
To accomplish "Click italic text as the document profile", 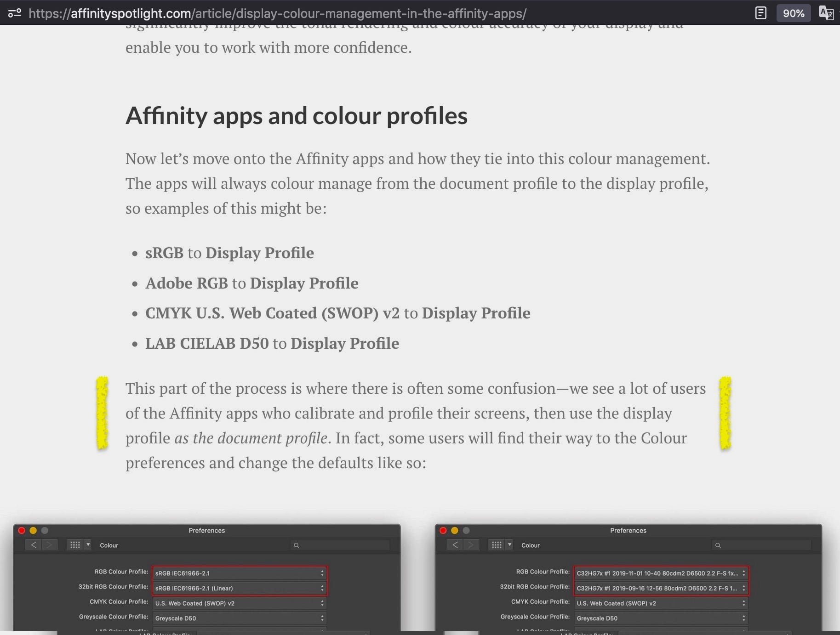I will 251,438.
